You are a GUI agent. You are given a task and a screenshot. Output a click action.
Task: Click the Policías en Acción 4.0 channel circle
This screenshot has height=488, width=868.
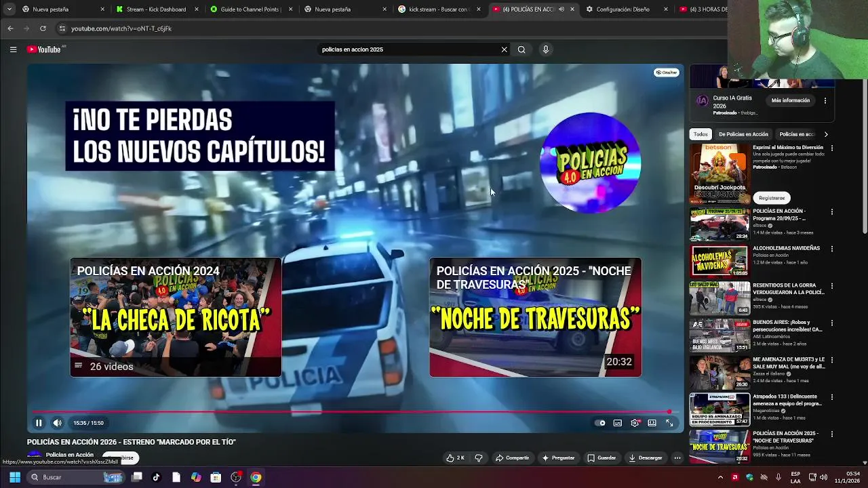[590, 163]
